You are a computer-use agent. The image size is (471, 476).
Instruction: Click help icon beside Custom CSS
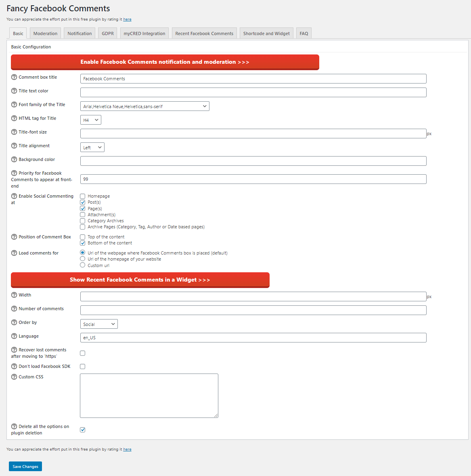tap(14, 377)
